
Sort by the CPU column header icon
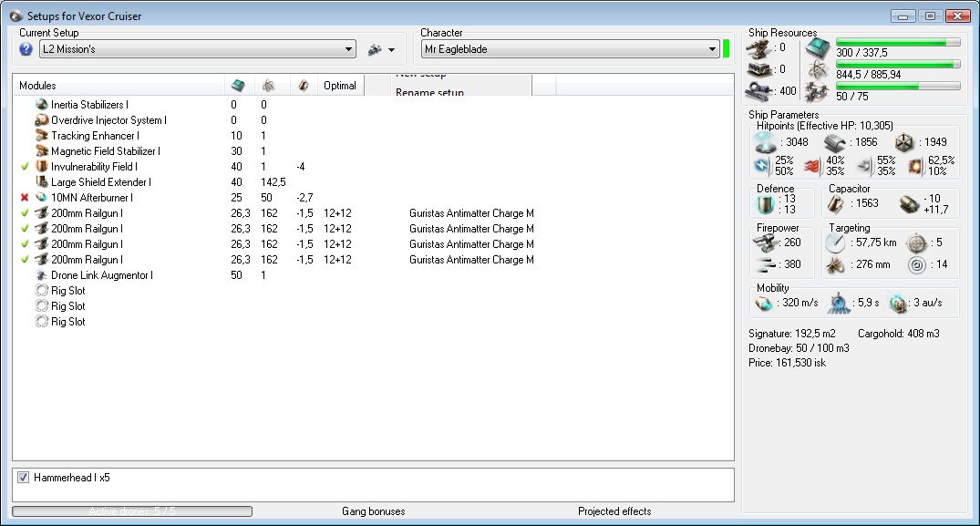coord(238,86)
